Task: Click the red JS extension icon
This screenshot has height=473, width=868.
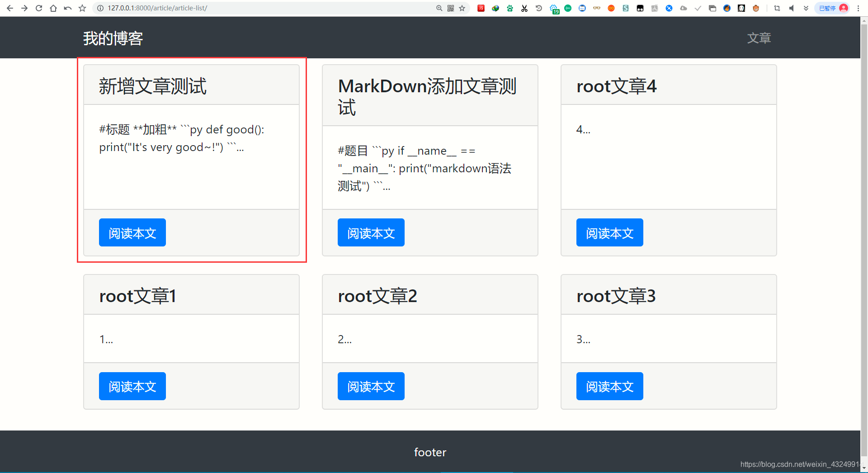Action: point(481,8)
